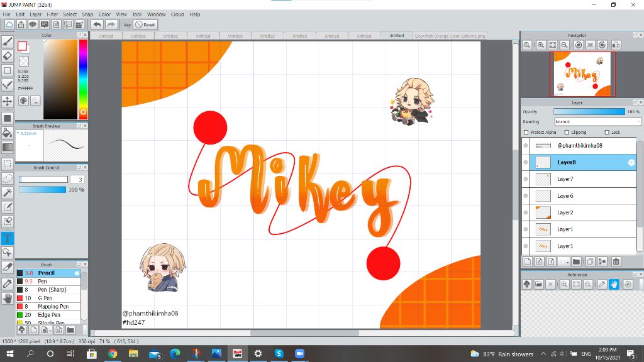Select the Edge Pen brush

[48, 315]
